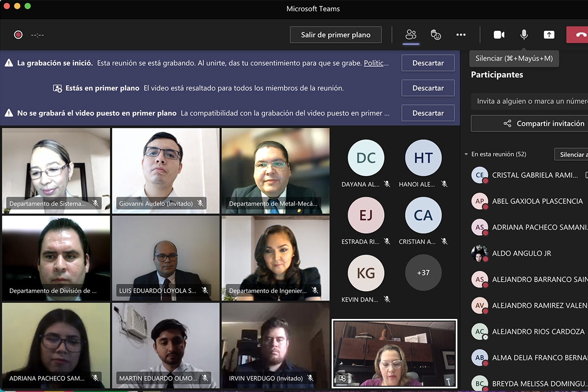Click the AP avatar of Abel Gaxiola

click(480, 201)
